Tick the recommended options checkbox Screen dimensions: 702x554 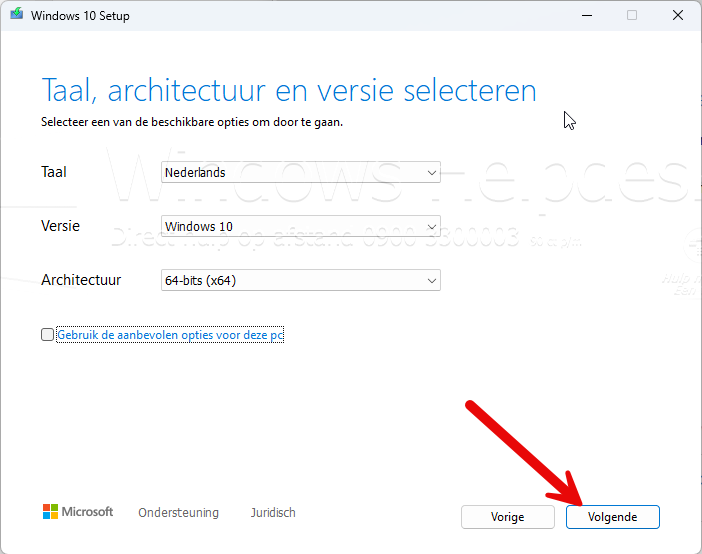click(x=47, y=335)
